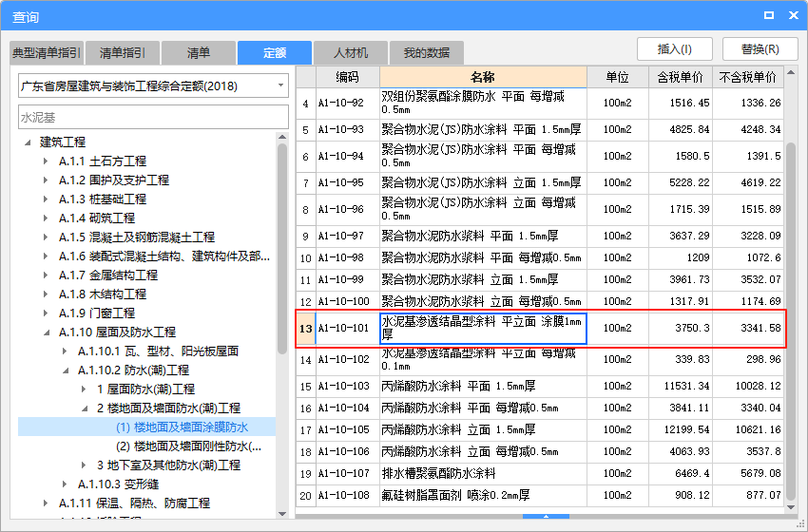This screenshot has height=532, width=808.
Task: Select row 聚合物水泥防水浆料 立面 1.5mm厚
Action: click(540, 279)
